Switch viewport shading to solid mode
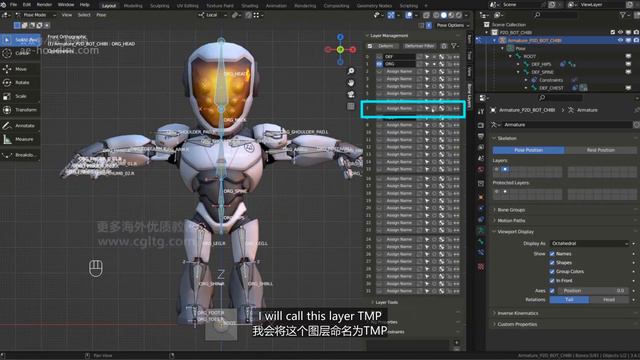This screenshot has width=640, height=360. (444, 15)
